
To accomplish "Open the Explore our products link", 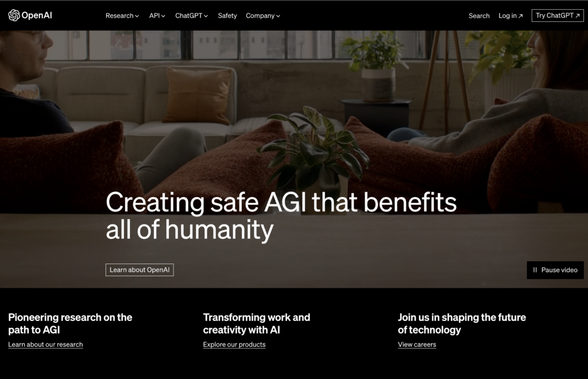I will tap(234, 345).
